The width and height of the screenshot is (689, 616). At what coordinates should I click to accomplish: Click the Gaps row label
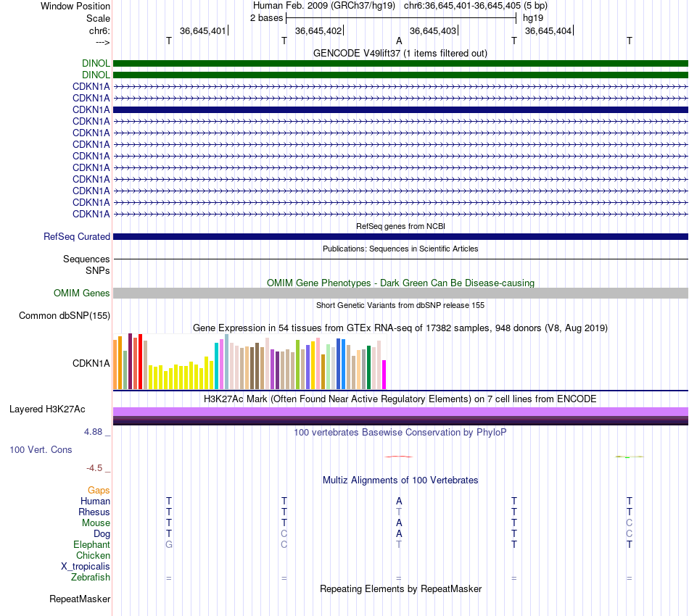(x=99, y=491)
